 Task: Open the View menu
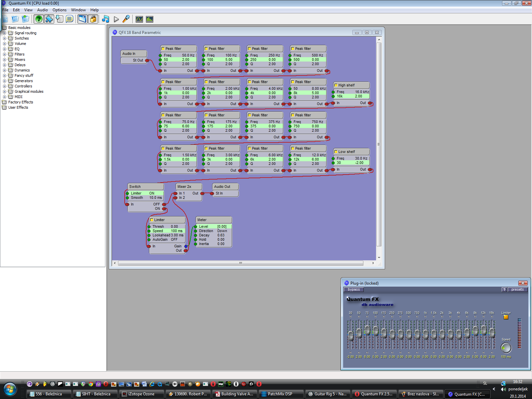point(28,10)
